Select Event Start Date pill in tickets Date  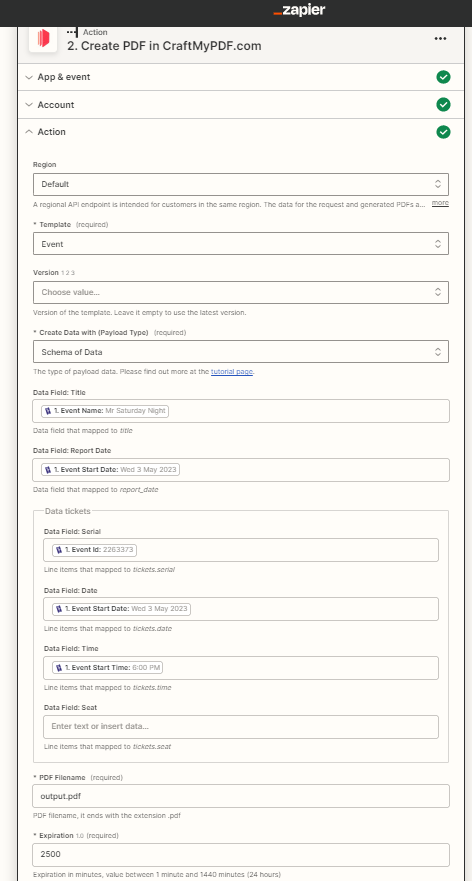pyautogui.click(x=121, y=609)
